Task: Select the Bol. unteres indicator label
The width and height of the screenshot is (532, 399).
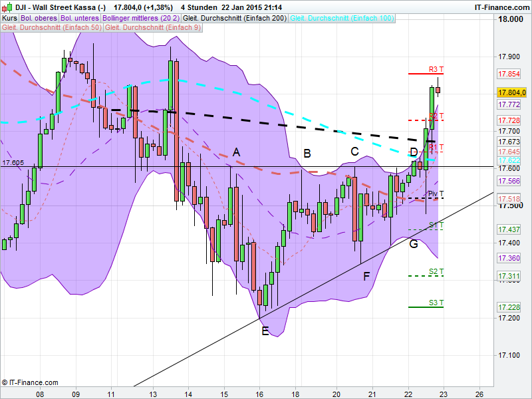Action: coord(80,19)
